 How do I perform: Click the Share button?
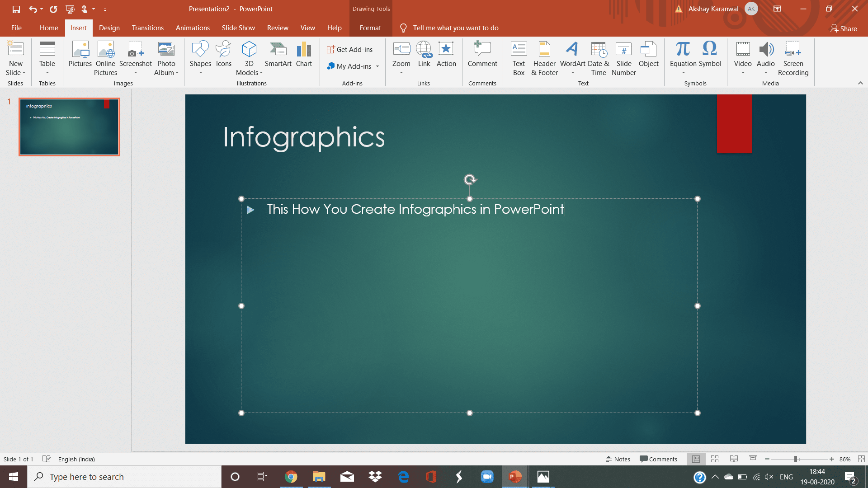844,28
